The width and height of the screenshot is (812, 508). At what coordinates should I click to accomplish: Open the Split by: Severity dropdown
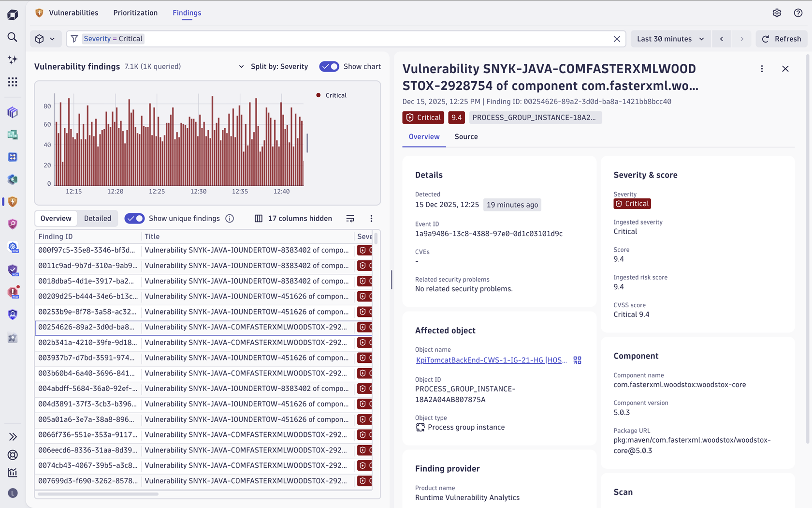(274, 67)
